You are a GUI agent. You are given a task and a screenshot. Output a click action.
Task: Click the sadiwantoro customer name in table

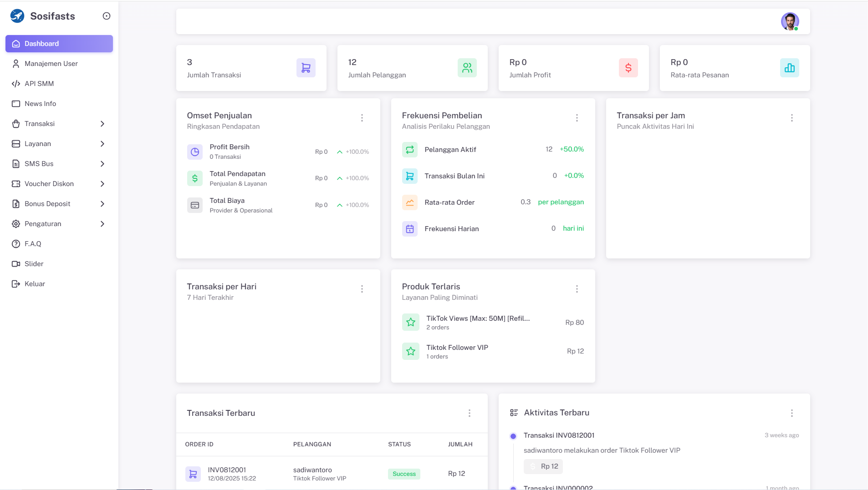click(312, 470)
